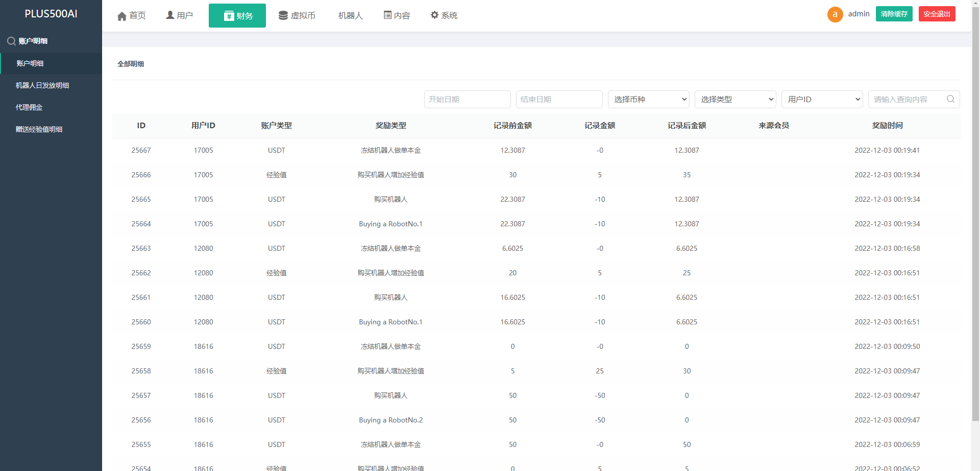
Task: Select 赠送经验值明细 sidebar item
Action: (39, 129)
